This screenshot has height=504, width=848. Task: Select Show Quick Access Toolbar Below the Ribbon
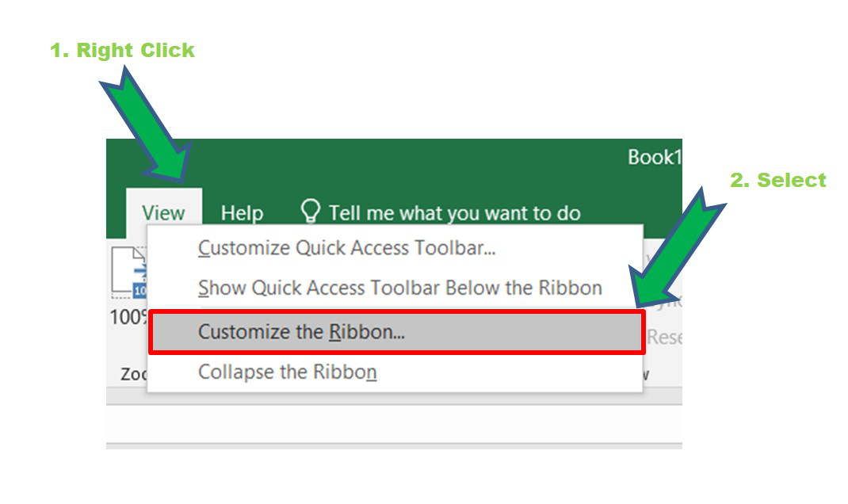395,288
